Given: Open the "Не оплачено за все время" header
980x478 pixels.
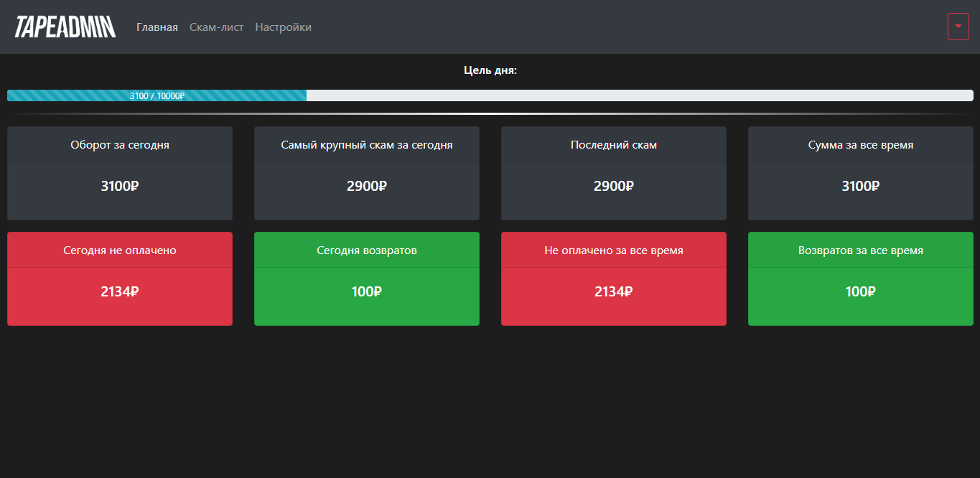Looking at the screenshot, I should [x=614, y=250].
